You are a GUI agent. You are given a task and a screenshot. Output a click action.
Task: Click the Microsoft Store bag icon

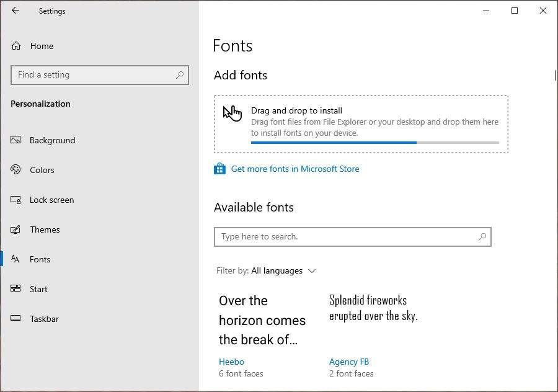219,168
